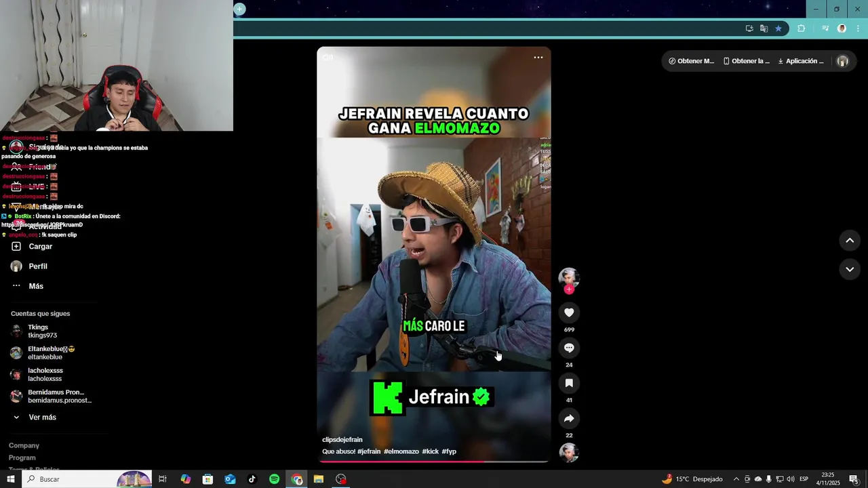Screen dimensions: 868x488
Task: Click the video player to pause
Action: point(434,254)
